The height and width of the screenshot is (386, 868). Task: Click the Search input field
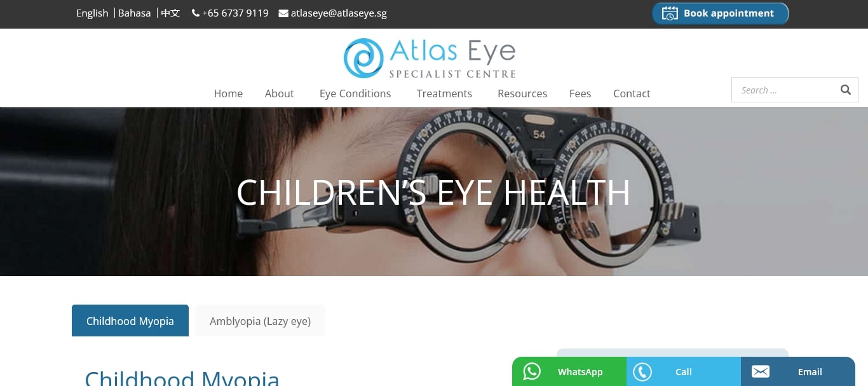[x=785, y=90]
